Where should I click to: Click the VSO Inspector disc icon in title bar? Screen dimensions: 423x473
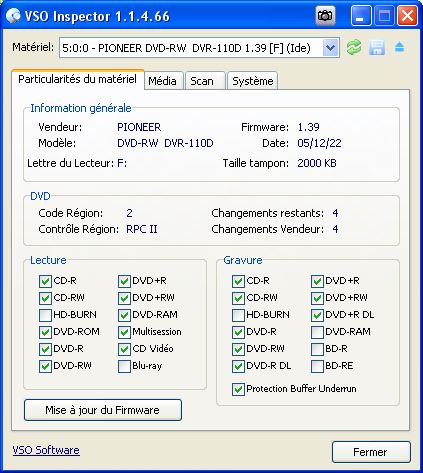coord(13,16)
